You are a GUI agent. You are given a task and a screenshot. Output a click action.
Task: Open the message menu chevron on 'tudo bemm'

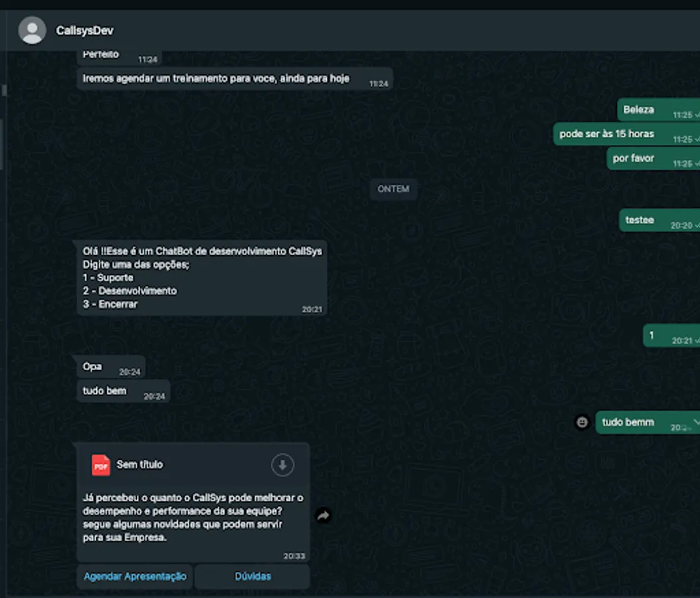(696, 421)
